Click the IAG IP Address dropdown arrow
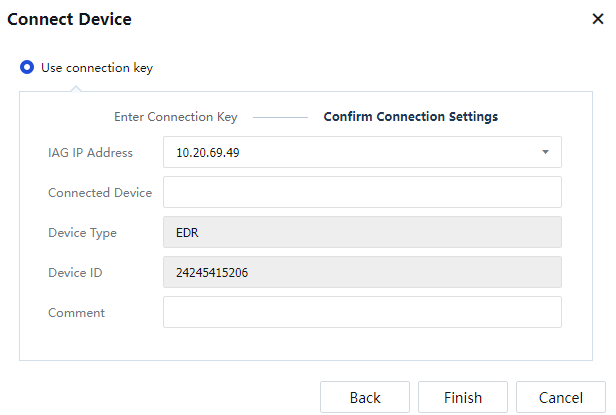 (x=545, y=153)
